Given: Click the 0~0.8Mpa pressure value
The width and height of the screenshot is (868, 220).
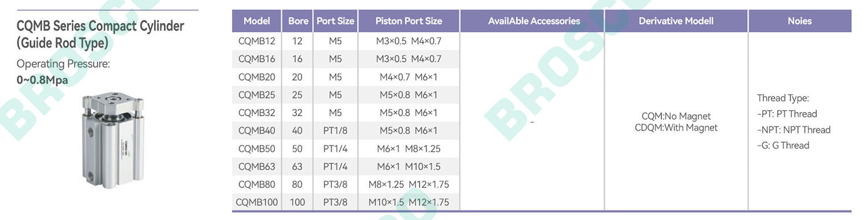Looking at the screenshot, I should (x=42, y=80).
